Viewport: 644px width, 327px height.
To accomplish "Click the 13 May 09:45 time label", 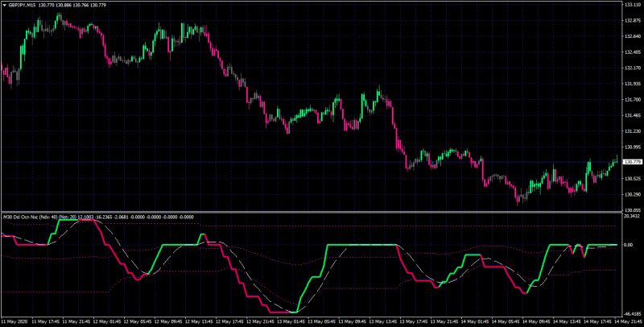I will 353,321.
